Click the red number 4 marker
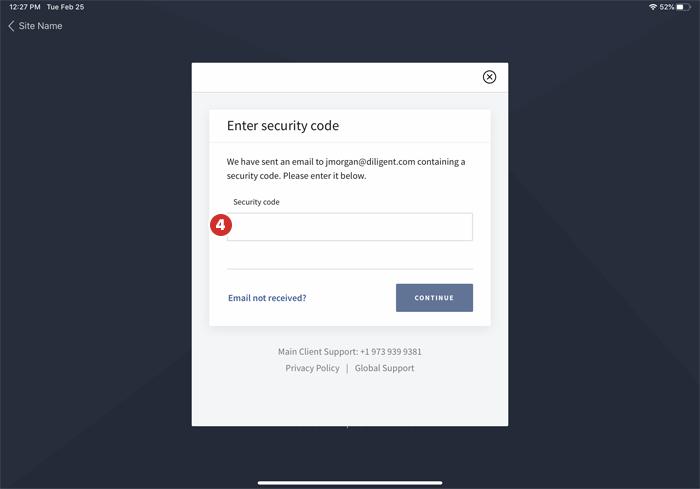Image resolution: width=700 pixels, height=489 pixels. pos(221,226)
